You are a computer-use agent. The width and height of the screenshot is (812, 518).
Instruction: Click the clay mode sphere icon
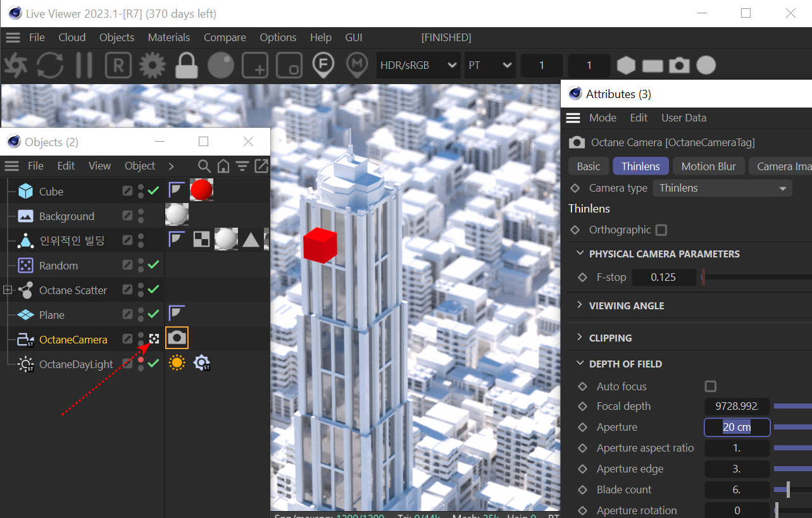coord(220,65)
